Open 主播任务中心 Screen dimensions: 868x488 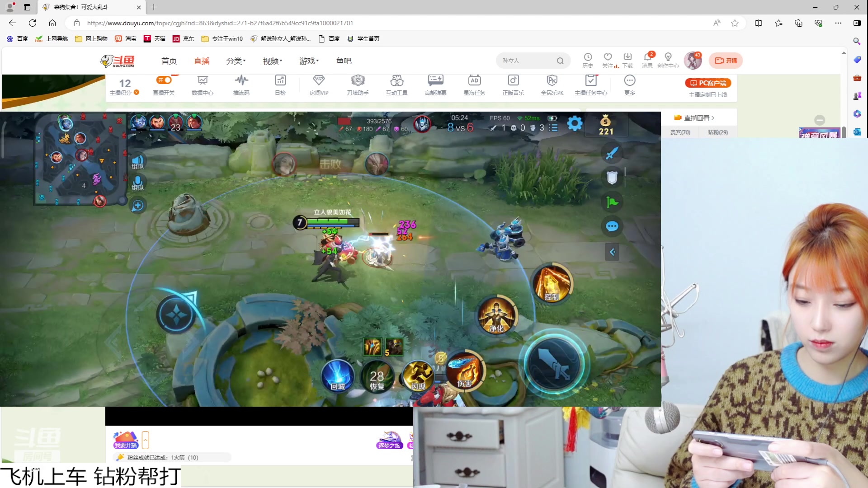591,85
